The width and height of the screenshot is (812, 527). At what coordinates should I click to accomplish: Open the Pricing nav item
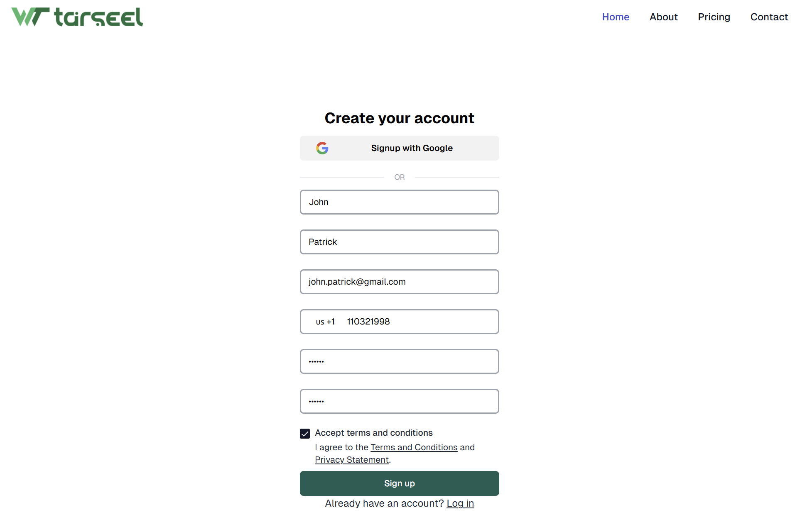pos(714,17)
